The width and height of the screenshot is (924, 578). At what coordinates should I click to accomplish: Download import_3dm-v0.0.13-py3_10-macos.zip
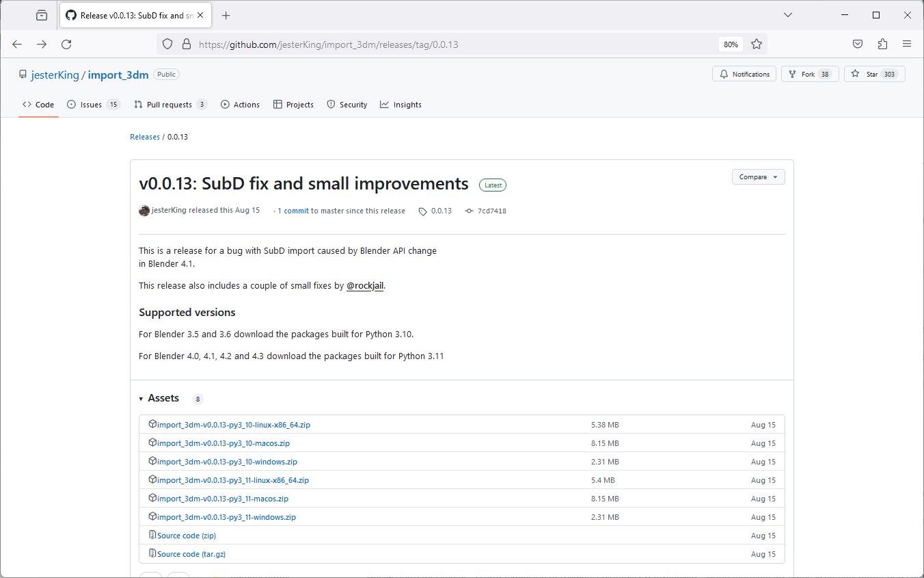tap(223, 443)
